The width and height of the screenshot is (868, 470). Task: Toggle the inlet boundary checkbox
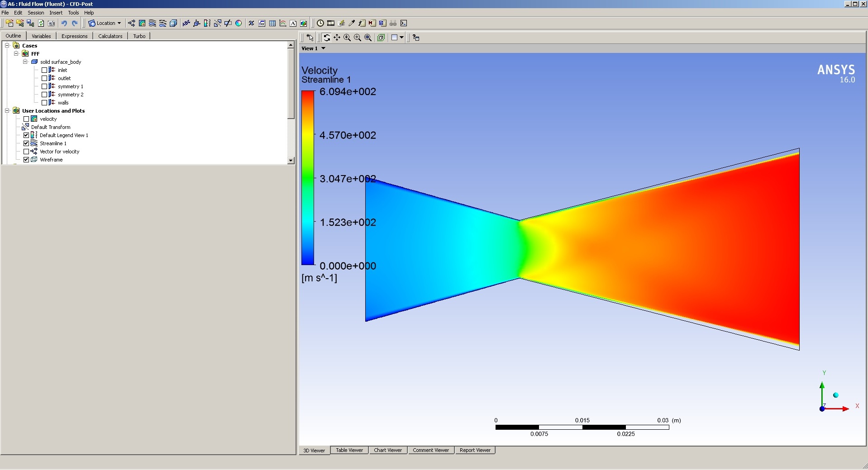(x=44, y=70)
